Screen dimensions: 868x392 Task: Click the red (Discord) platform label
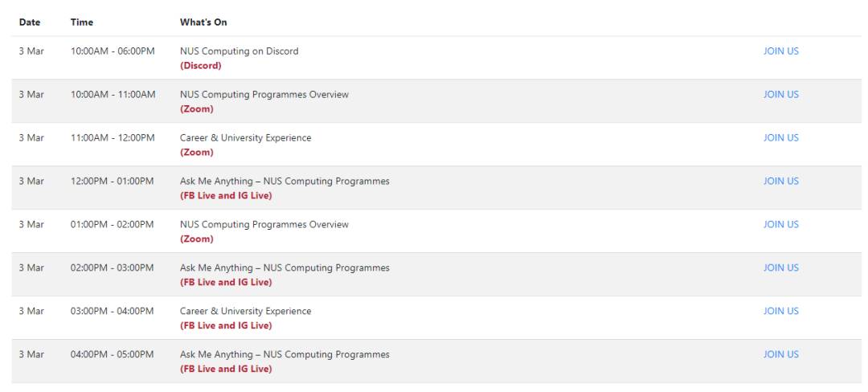click(200, 66)
